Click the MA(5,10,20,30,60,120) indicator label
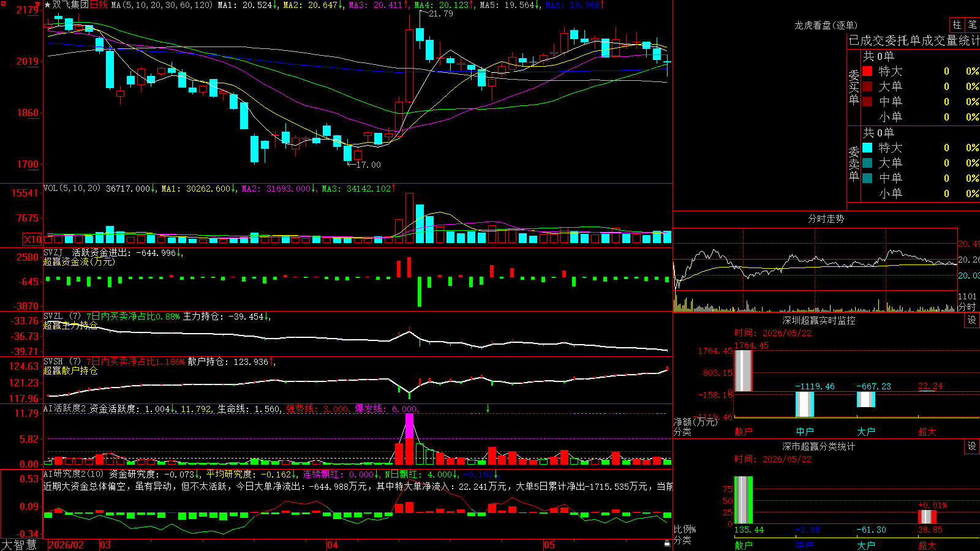Screen dimensions: 980x551 coord(162,5)
